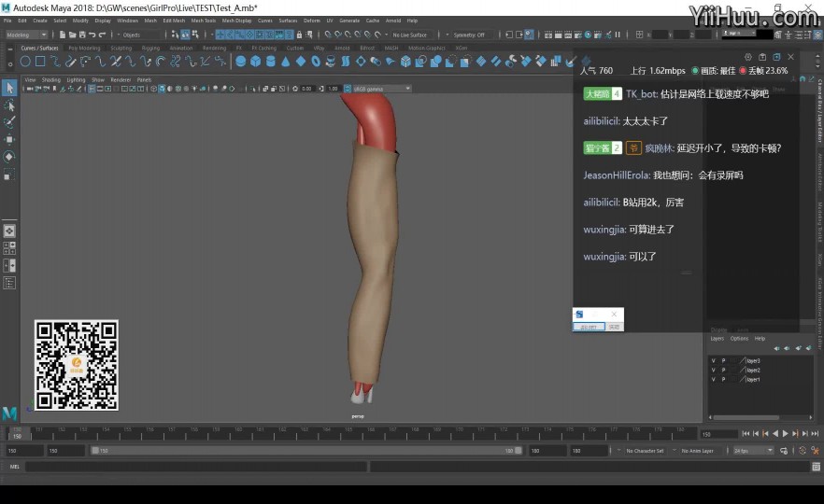Click the Save Scene disk icon
This screenshot has width=824, height=504.
point(82,35)
